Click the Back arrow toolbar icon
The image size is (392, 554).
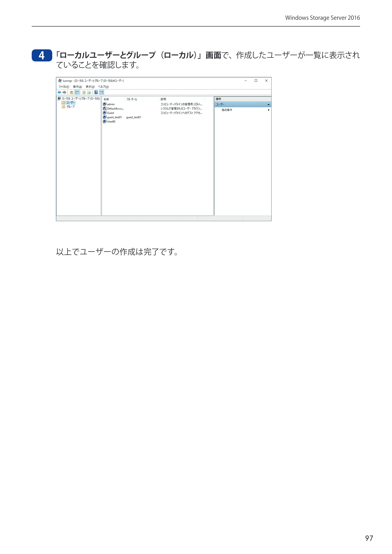59,92
